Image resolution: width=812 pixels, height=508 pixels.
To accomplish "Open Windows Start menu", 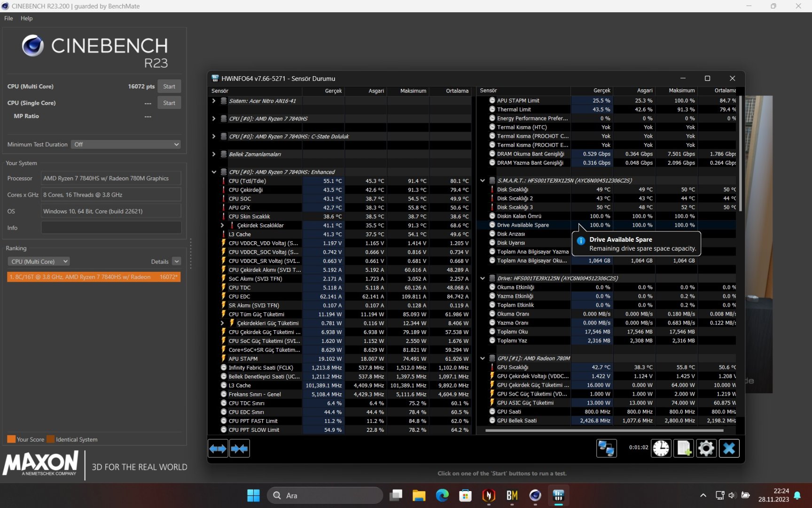I will [253, 495].
